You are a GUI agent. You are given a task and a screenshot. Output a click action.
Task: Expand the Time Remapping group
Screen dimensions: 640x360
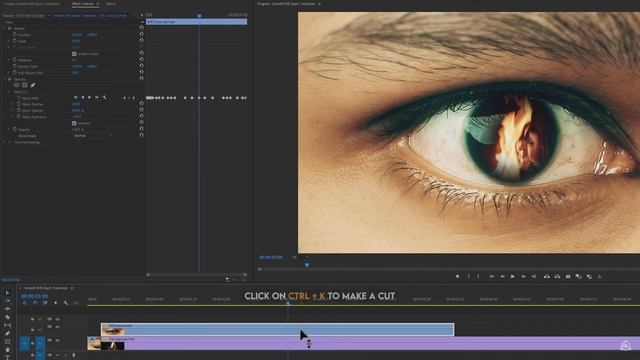[5, 142]
